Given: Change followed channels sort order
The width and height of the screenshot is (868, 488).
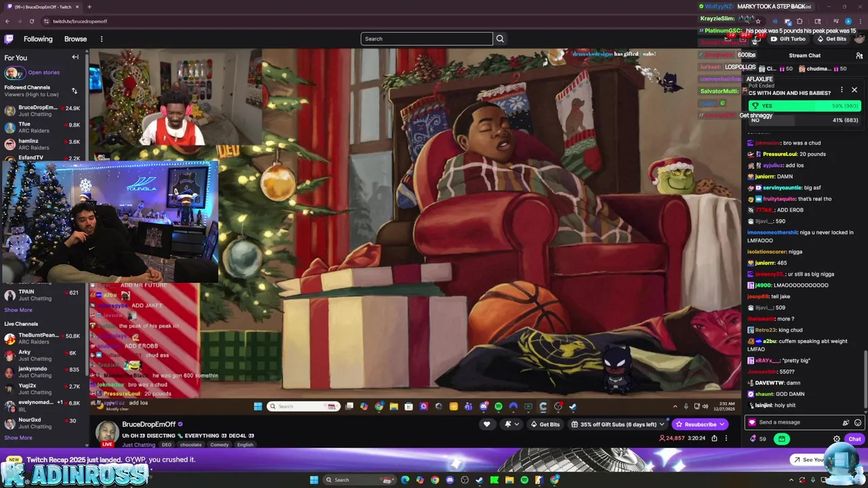Looking at the screenshot, I should 74,91.
